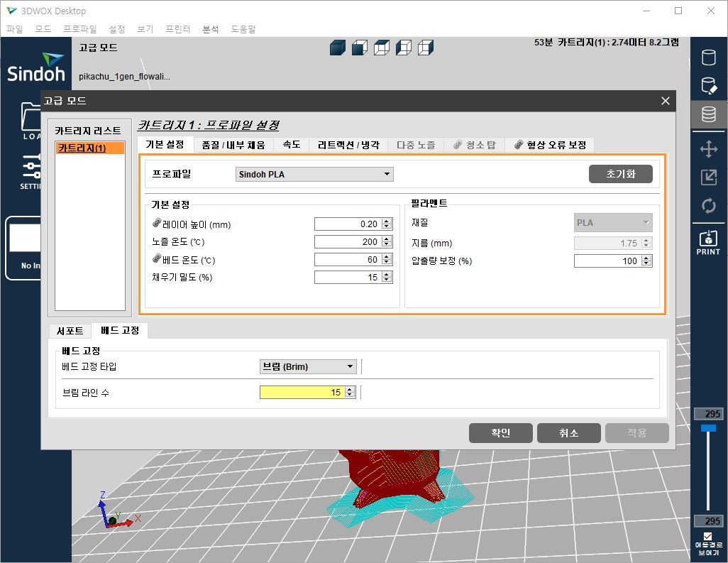Click the top layer value field 295
Screen dimensions: 728x563
[x=707, y=413]
